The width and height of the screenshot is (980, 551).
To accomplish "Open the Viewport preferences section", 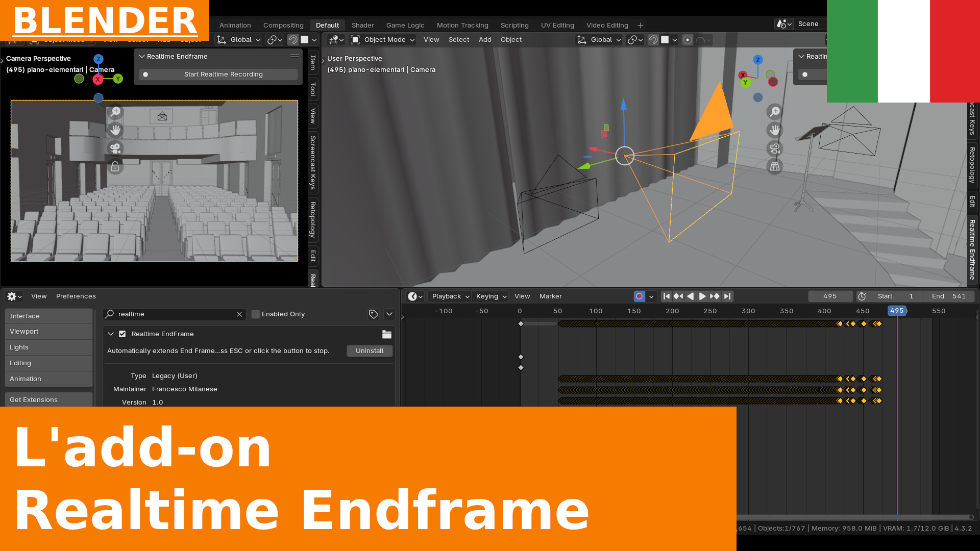I will [x=49, y=332].
